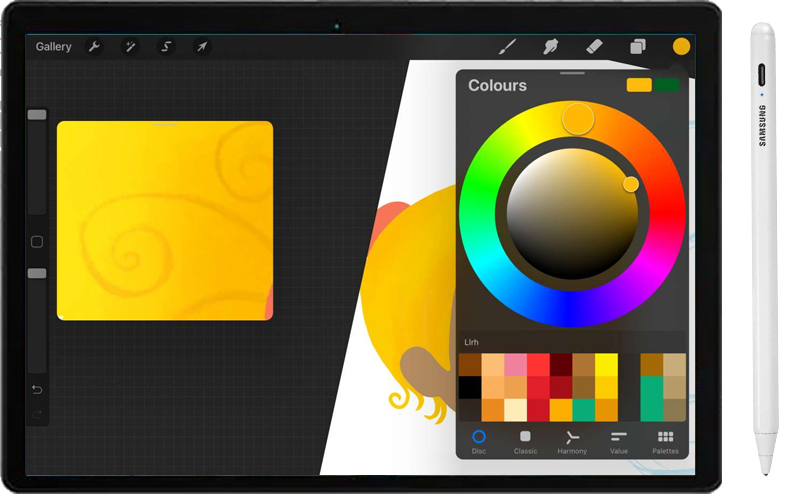This screenshot has height=494, width=807.
Task: Activate the Selection S-shaped tool
Action: coord(166,47)
